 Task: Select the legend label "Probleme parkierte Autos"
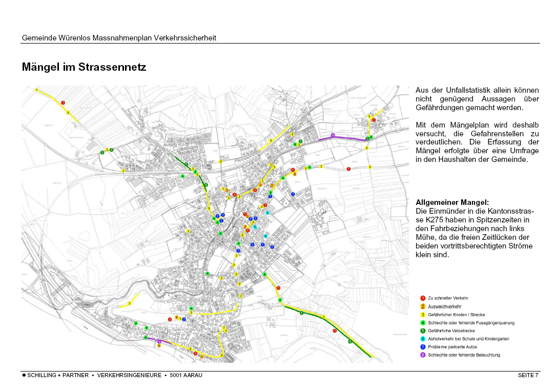pyautogui.click(x=452, y=347)
